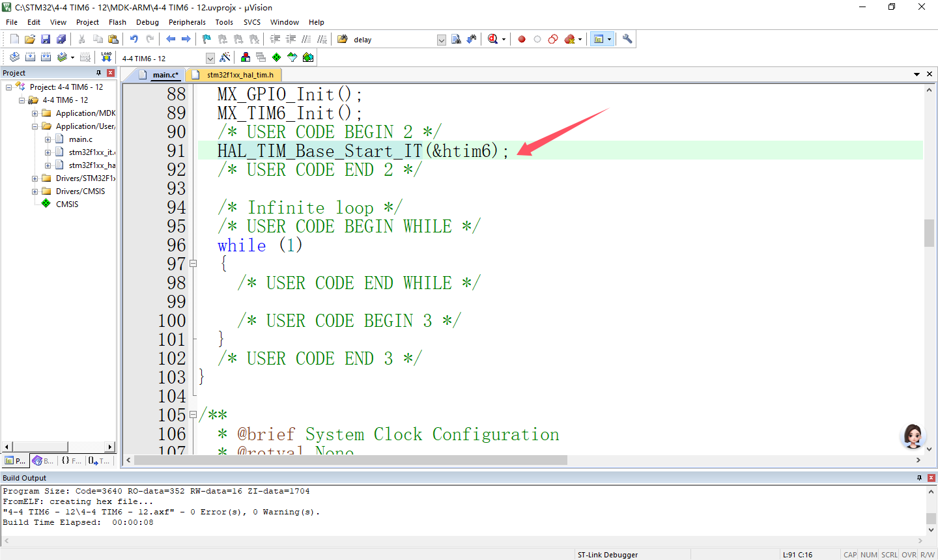Open the target selection dropdown 4-4 TIM6 - 12
The width and height of the screenshot is (938, 560).
point(210,58)
